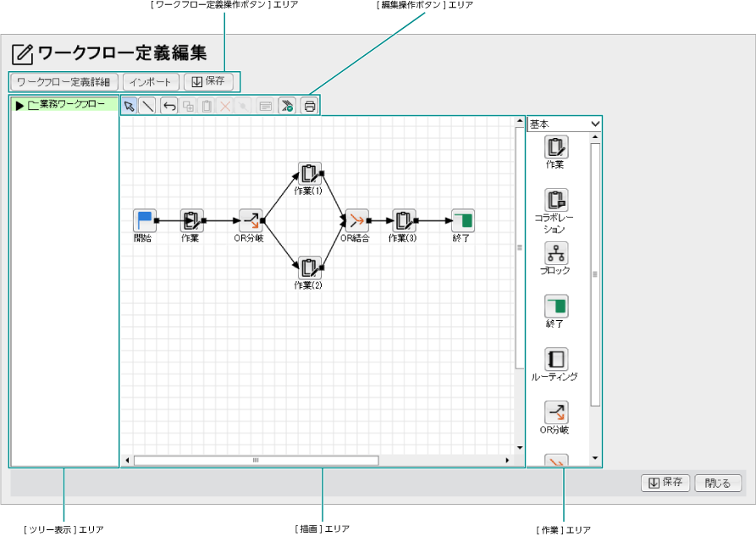The image size is (756, 542).
Task: Expand the 業務ワークフロー tree node
Action: click(19, 106)
